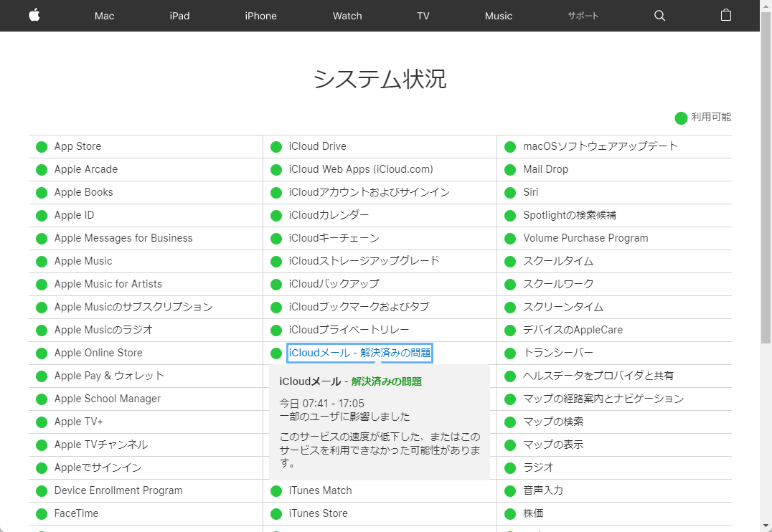Click the green dot beside iTunes Store

[276, 513]
